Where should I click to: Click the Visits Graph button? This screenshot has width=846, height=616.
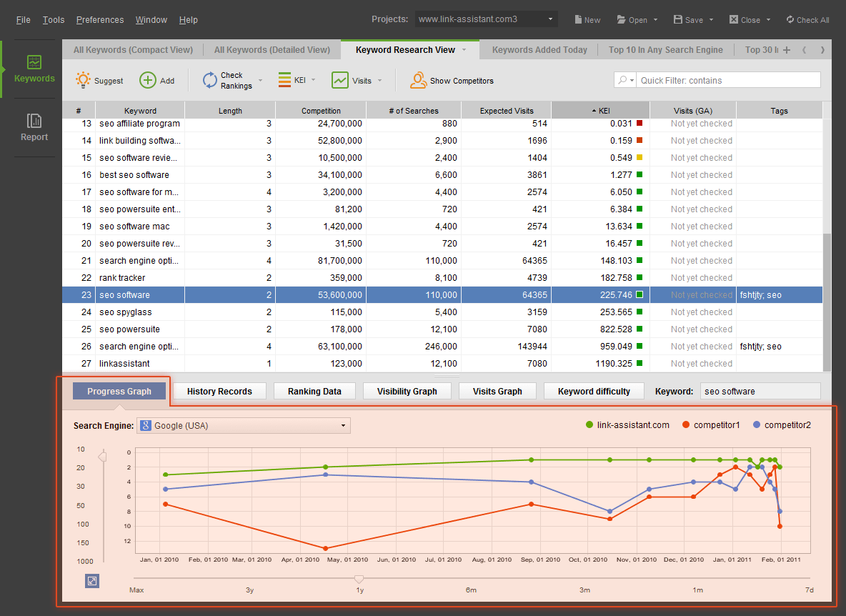(x=497, y=391)
